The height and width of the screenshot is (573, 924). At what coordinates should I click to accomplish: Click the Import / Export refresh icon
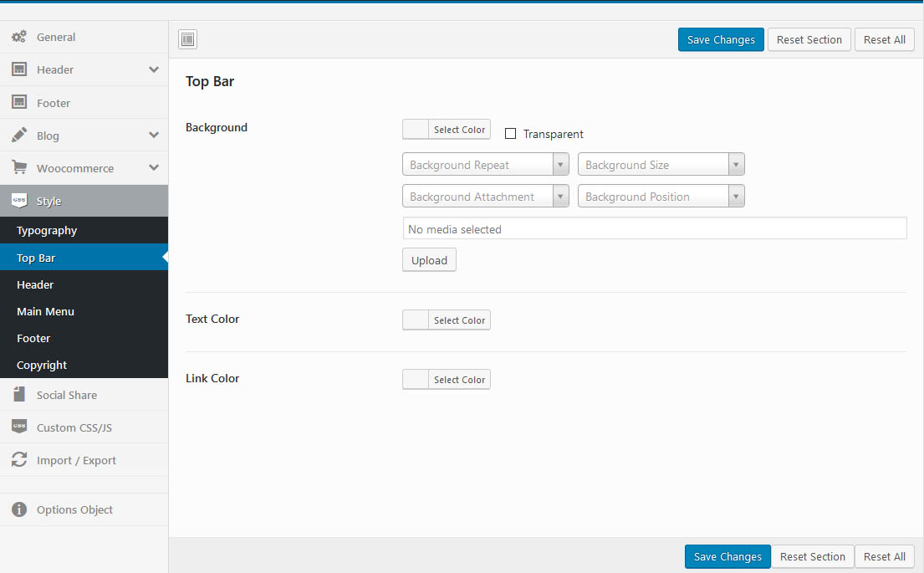coord(18,459)
